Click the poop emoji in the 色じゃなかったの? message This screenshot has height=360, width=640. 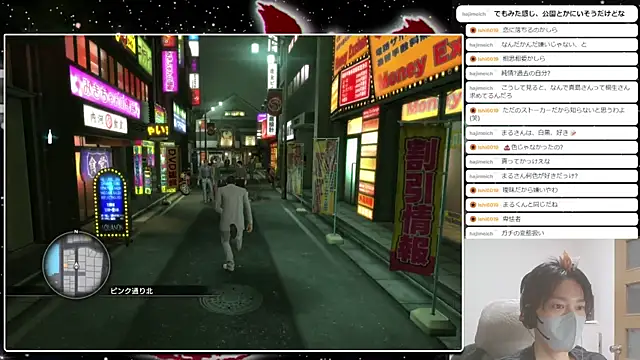(x=507, y=147)
